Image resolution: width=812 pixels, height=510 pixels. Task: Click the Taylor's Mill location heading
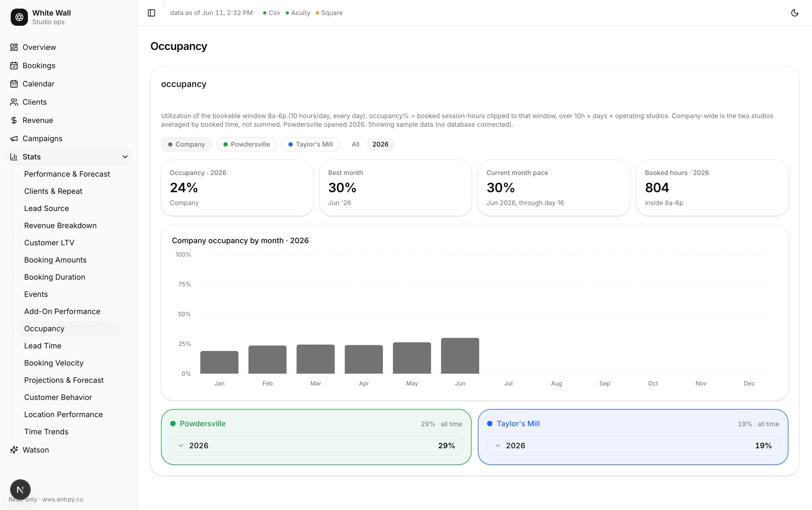point(518,424)
